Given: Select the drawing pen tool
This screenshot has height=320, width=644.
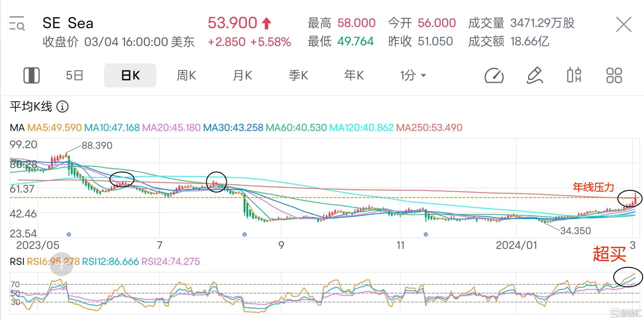Looking at the screenshot, I should (535, 76).
